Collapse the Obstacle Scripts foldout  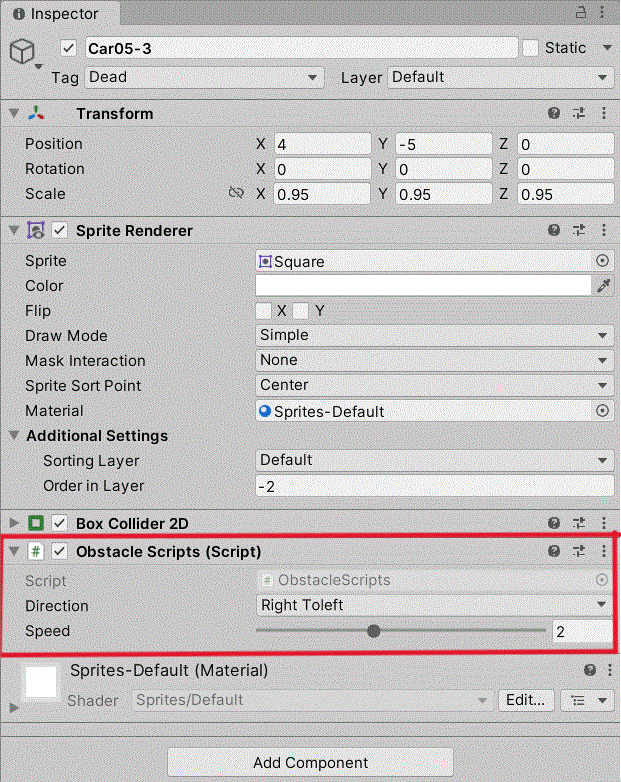14,551
